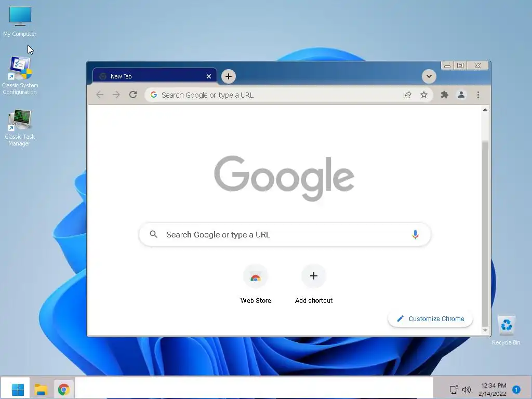Select the Recycle Bin desktop icon
The width and height of the screenshot is (532, 399).
tap(506, 330)
